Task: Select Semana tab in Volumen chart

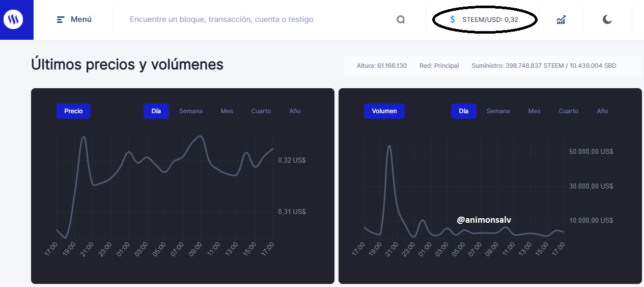Action: [498, 111]
